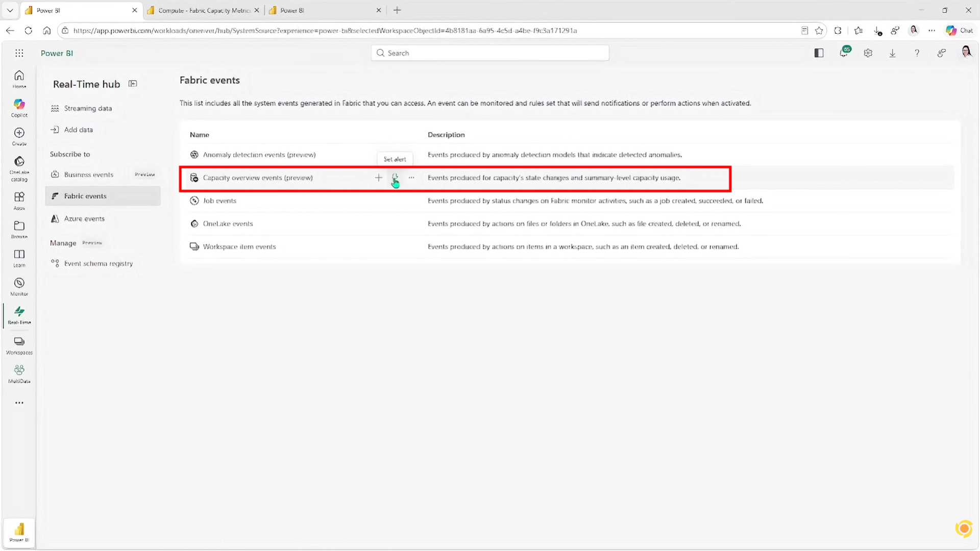Open Browse in left navigation

point(19,229)
